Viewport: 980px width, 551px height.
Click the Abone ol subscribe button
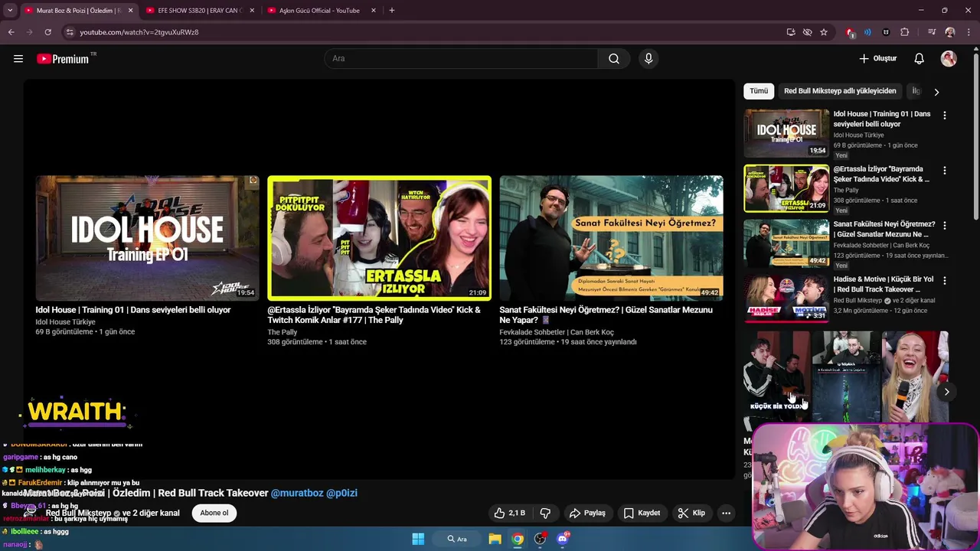click(x=214, y=513)
